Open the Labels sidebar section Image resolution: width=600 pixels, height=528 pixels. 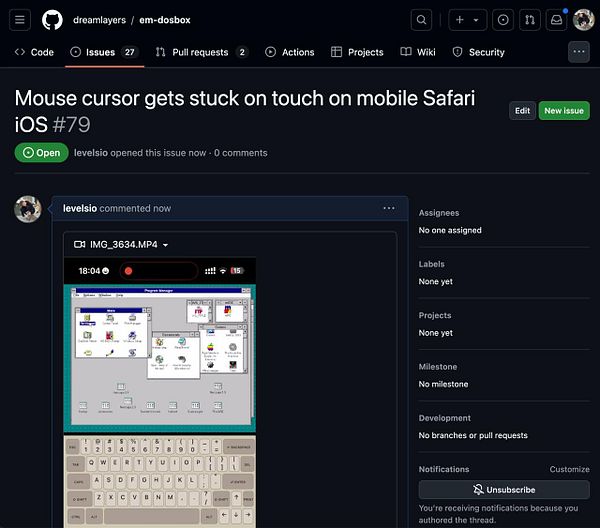(x=431, y=264)
